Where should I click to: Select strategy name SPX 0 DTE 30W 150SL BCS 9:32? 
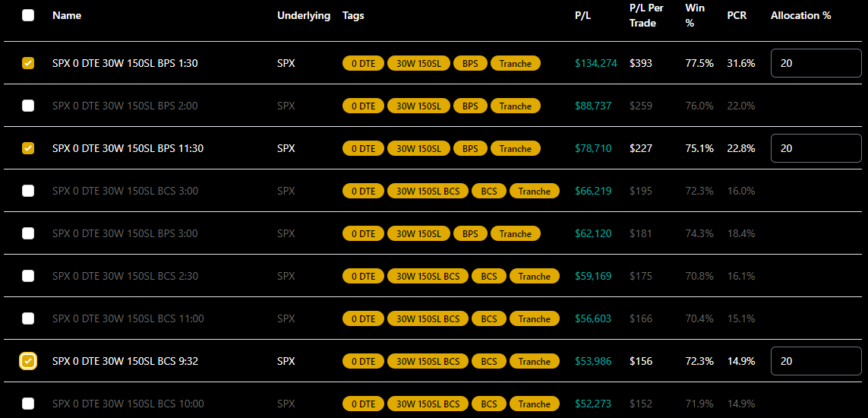point(125,361)
